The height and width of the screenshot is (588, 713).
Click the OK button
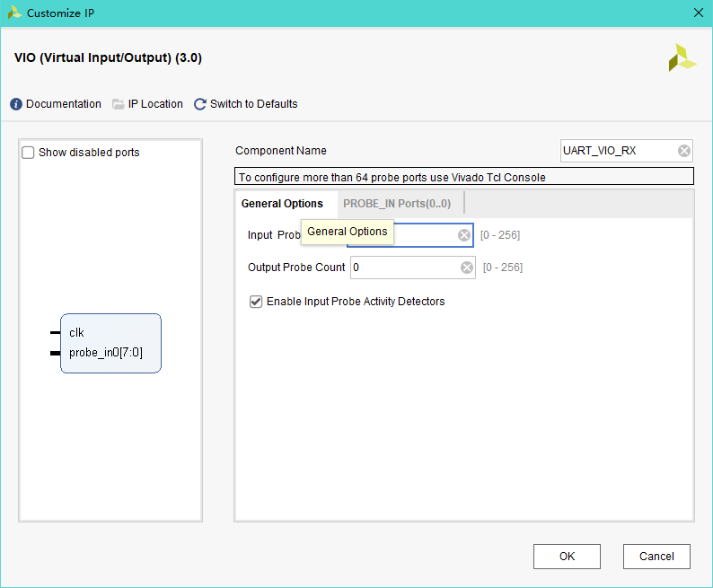point(567,557)
